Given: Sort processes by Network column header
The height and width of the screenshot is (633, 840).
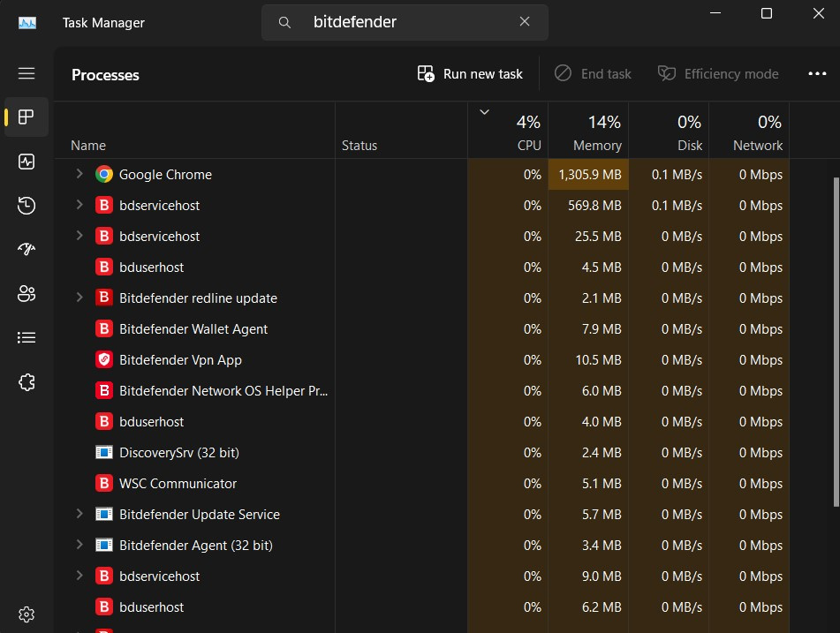Looking at the screenshot, I should [x=749, y=130].
